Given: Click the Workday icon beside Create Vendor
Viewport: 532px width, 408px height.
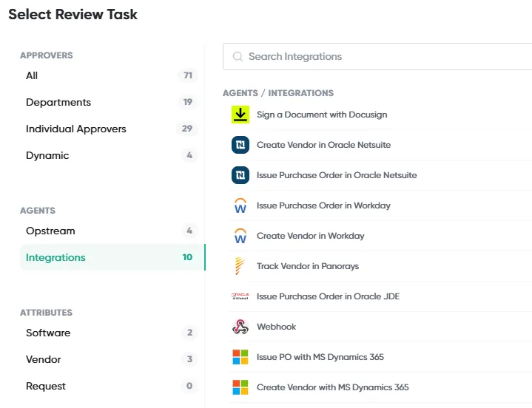Looking at the screenshot, I should (x=240, y=236).
